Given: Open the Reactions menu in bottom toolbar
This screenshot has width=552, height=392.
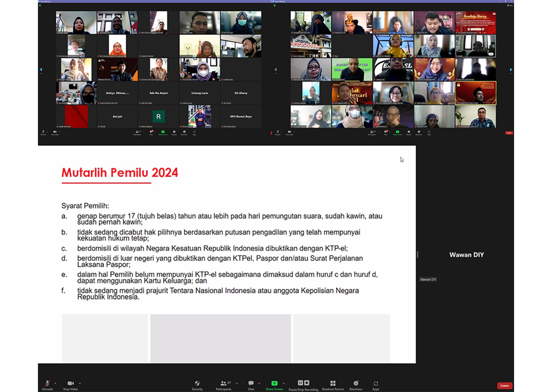Looking at the screenshot, I should (x=356, y=384).
